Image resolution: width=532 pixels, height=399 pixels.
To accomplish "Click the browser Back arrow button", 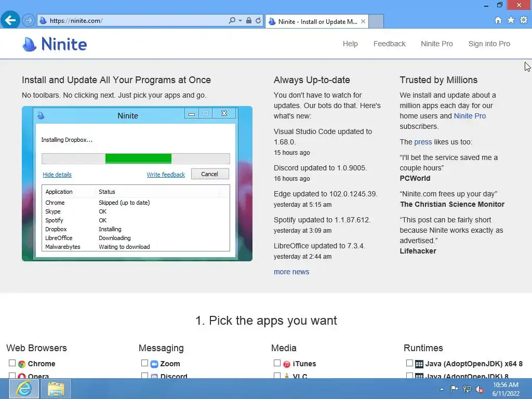I will point(10,20).
